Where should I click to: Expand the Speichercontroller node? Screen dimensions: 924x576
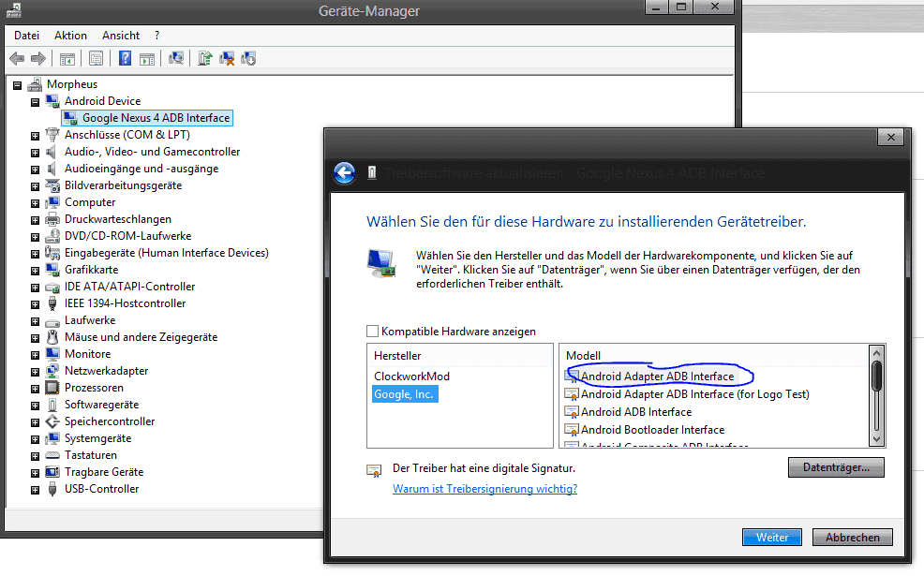[35, 423]
